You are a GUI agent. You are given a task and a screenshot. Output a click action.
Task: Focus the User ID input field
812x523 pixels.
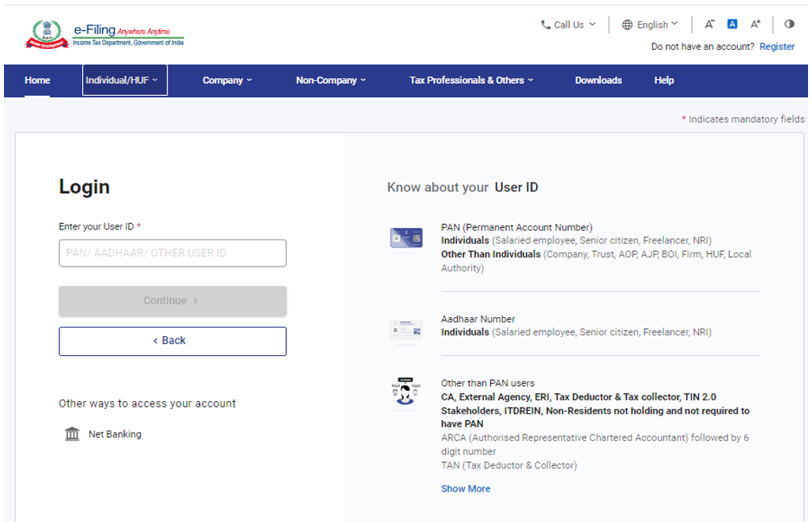click(x=172, y=253)
